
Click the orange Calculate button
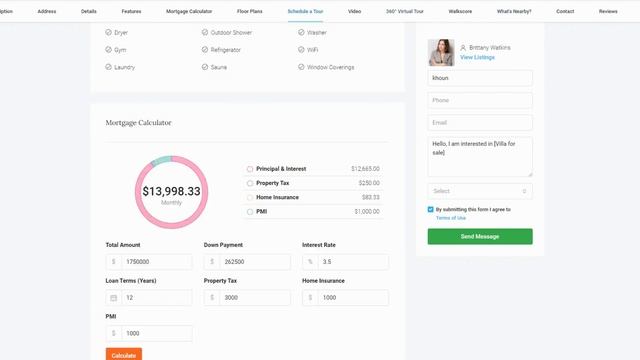pos(124,355)
